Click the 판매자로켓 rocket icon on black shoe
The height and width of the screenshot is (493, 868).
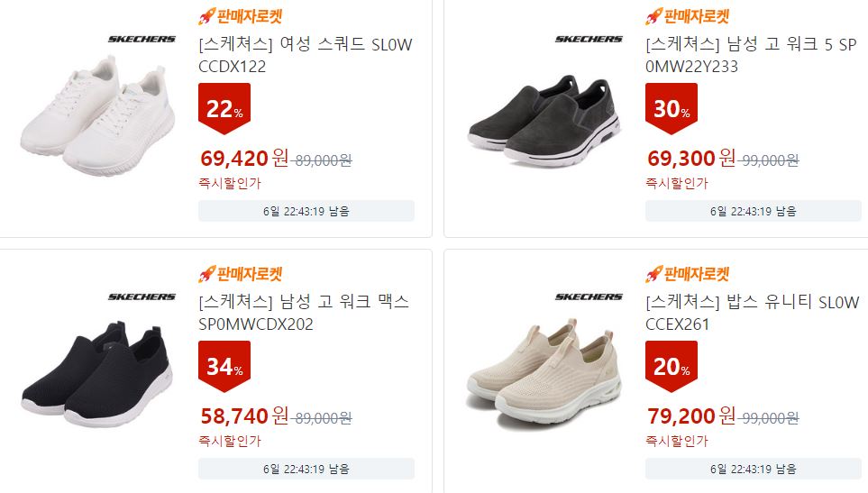206,274
